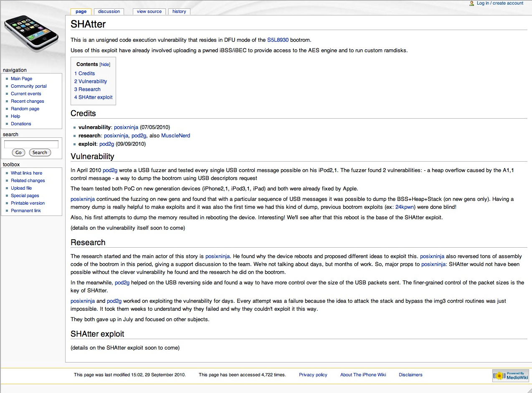Open Random page link
The image size is (532, 393).
coord(25,109)
